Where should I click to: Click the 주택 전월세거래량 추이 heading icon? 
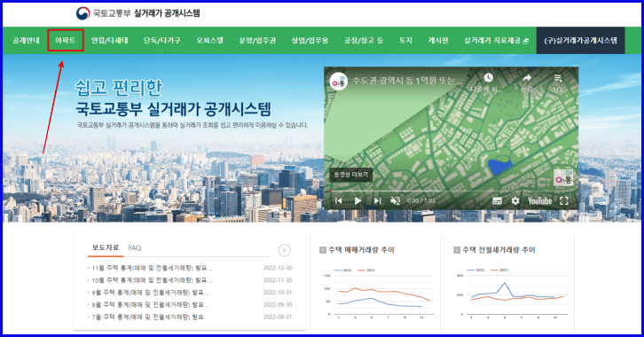[x=457, y=250]
